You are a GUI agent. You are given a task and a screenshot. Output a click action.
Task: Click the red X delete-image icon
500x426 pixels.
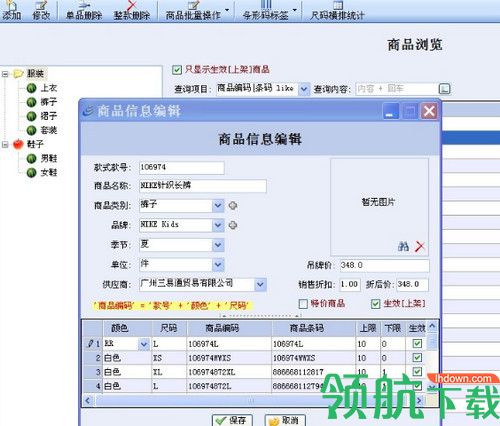[x=420, y=246]
